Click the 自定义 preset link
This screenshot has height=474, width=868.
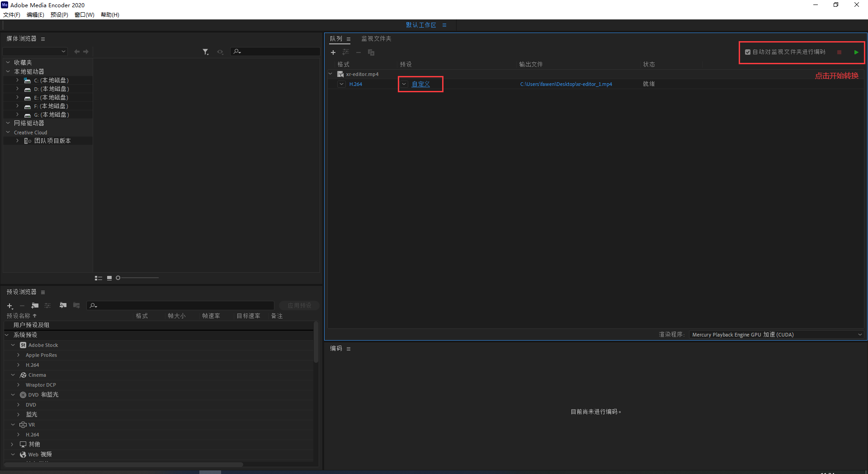pyautogui.click(x=420, y=84)
